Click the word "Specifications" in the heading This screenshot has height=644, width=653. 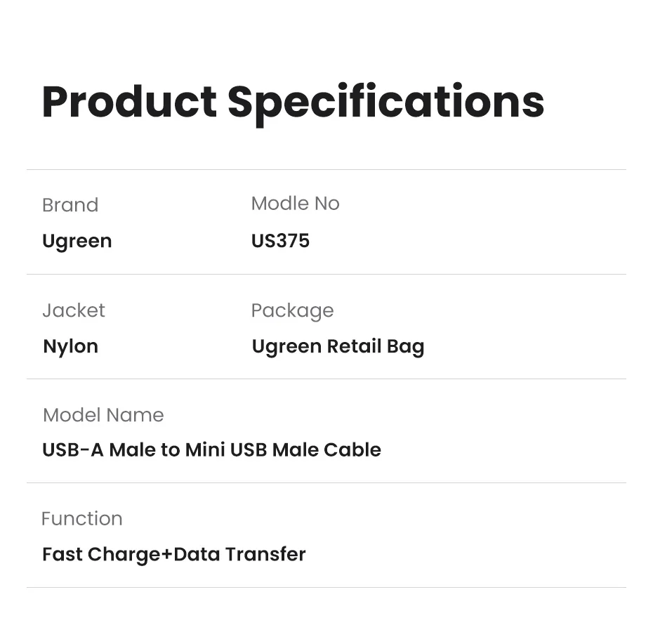[x=385, y=103]
